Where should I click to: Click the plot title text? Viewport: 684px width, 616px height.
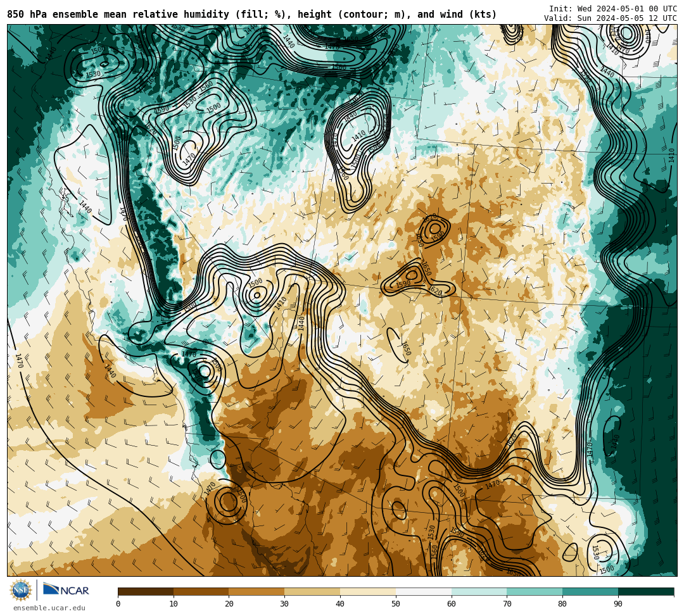(251, 15)
